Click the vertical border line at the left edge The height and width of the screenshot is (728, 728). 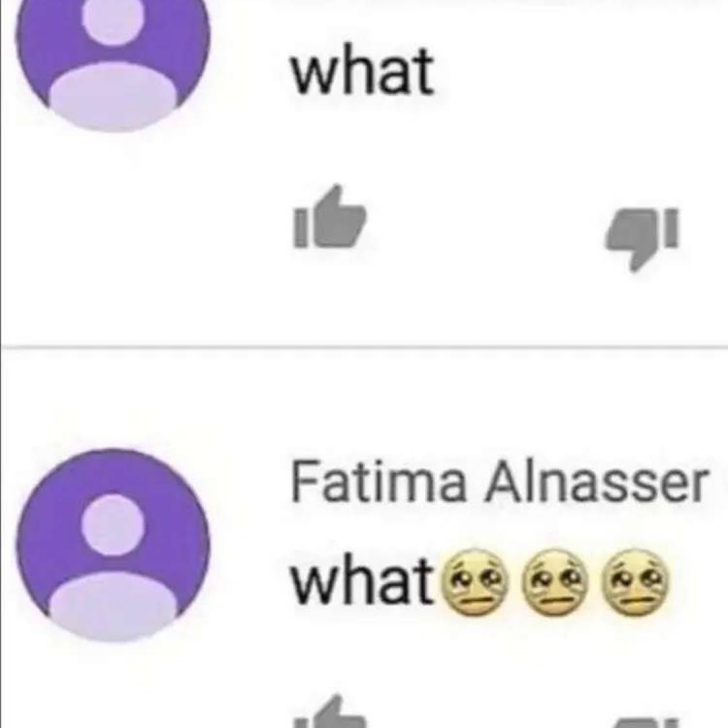pos(1,364)
